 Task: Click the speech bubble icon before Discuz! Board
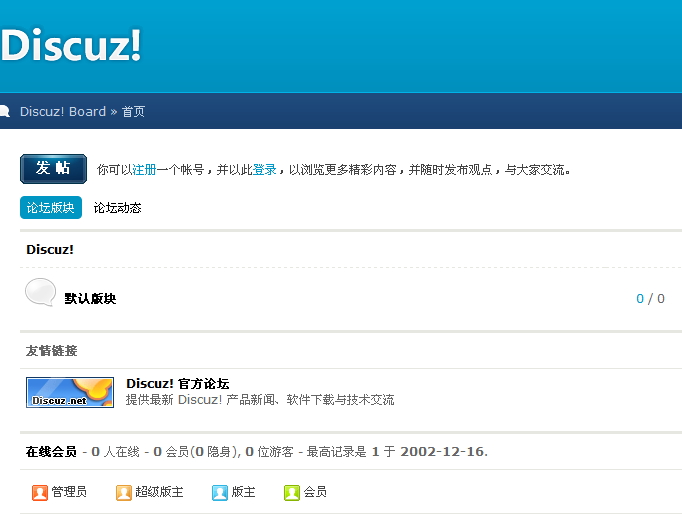[x=5, y=111]
